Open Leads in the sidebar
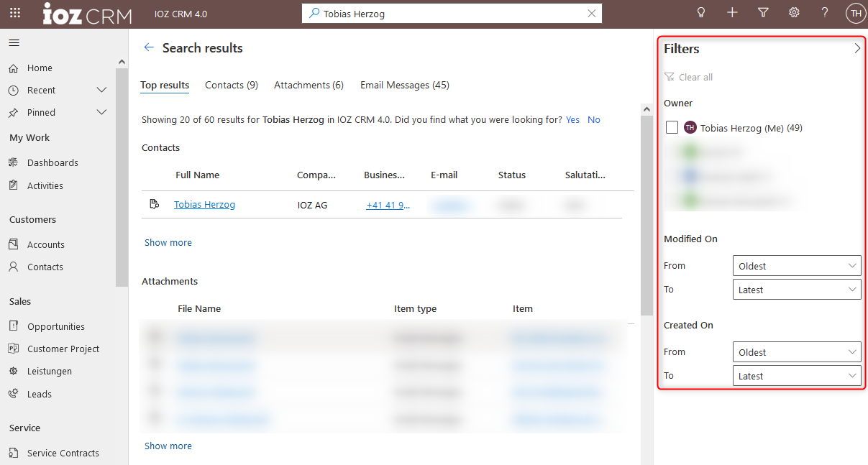The image size is (868, 465). pos(39,394)
